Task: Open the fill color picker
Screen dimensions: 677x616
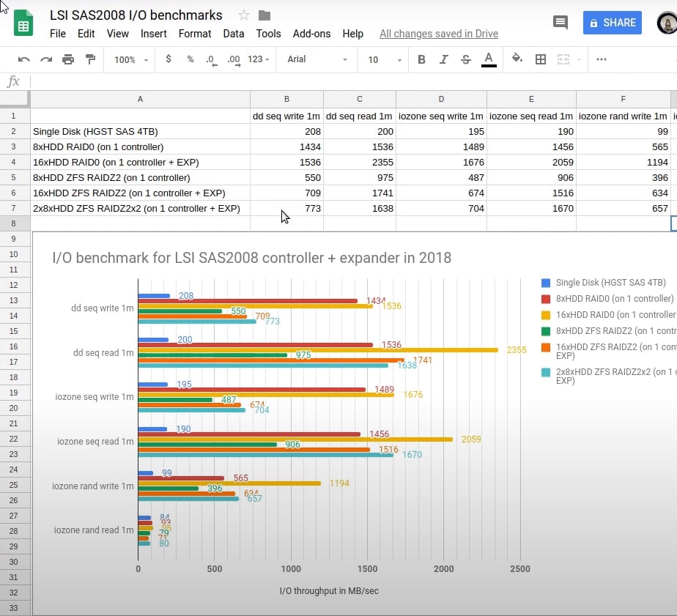Action: (517, 59)
